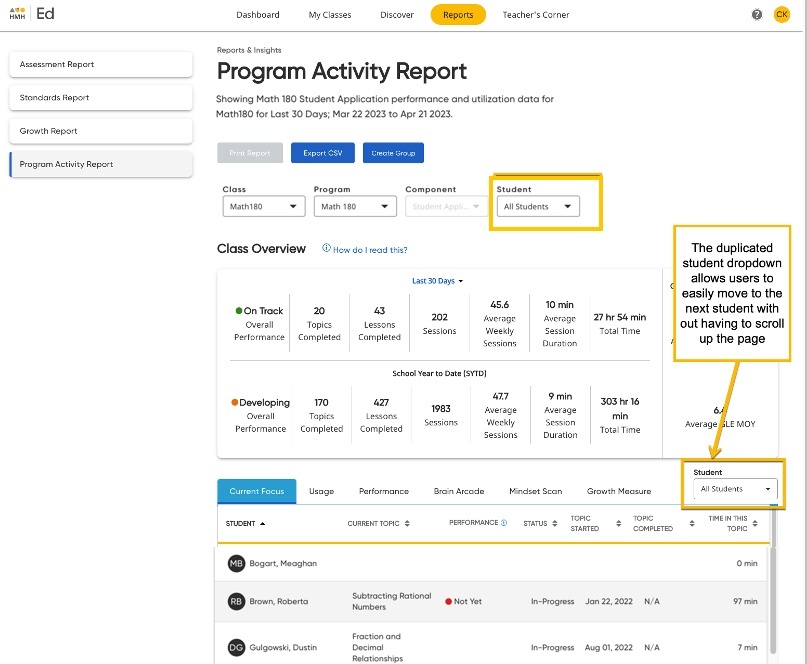Go to Dashboard in top navigation
The width and height of the screenshot is (807, 664).
pos(258,15)
